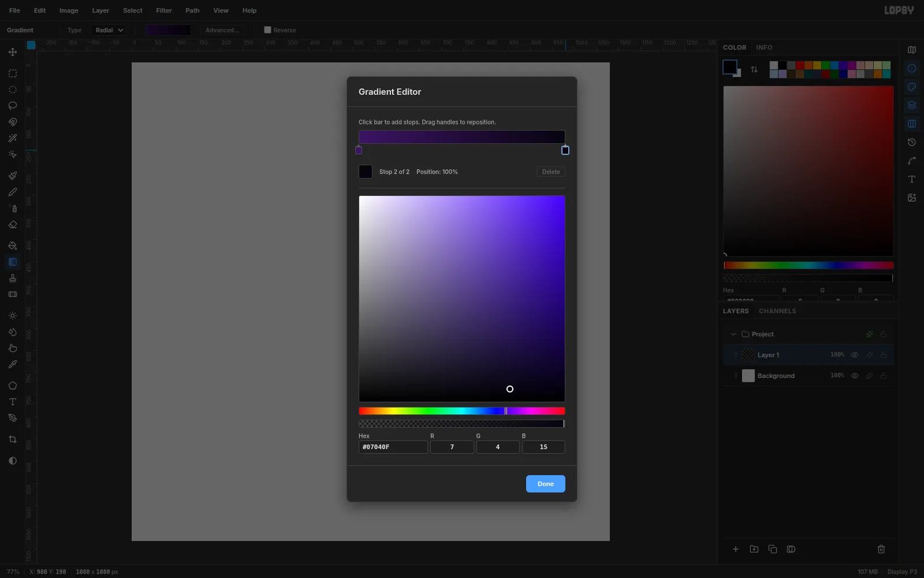The width and height of the screenshot is (924, 578).
Task: Select the Magic Wand tool
Action: coord(13,138)
